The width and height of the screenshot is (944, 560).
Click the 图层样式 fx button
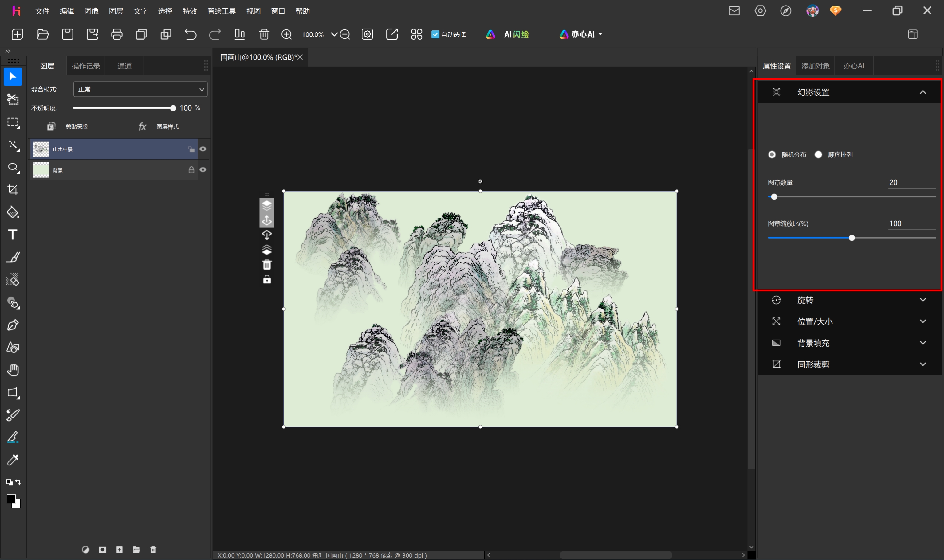click(x=159, y=127)
